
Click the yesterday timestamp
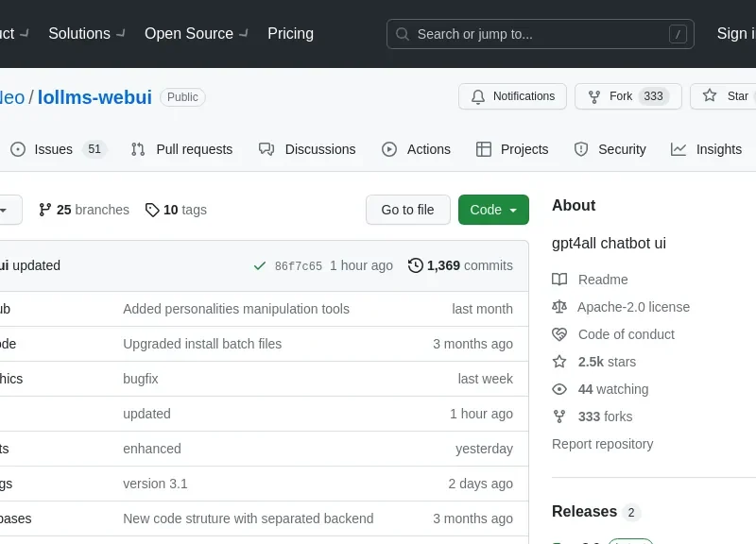click(x=485, y=449)
